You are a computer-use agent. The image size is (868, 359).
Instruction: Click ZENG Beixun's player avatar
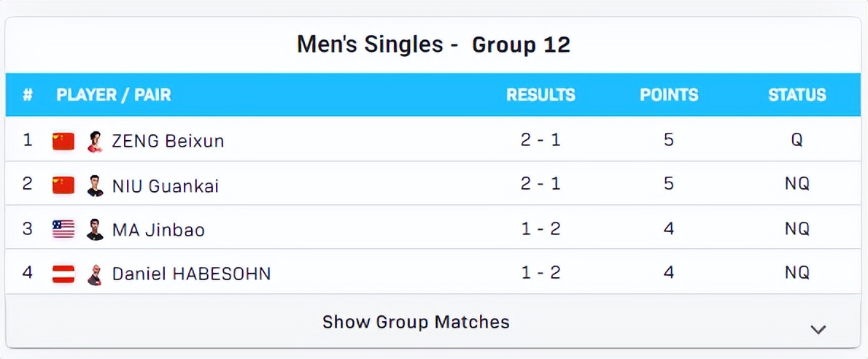[95, 141]
